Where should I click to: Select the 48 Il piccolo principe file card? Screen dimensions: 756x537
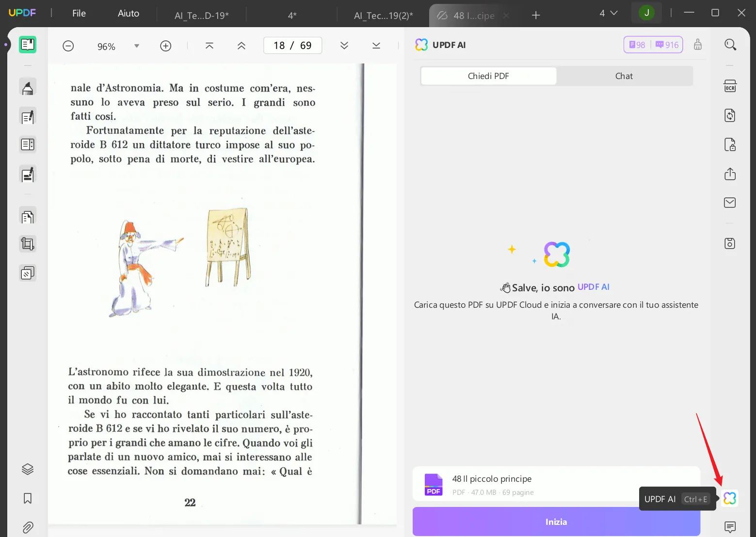click(x=556, y=484)
